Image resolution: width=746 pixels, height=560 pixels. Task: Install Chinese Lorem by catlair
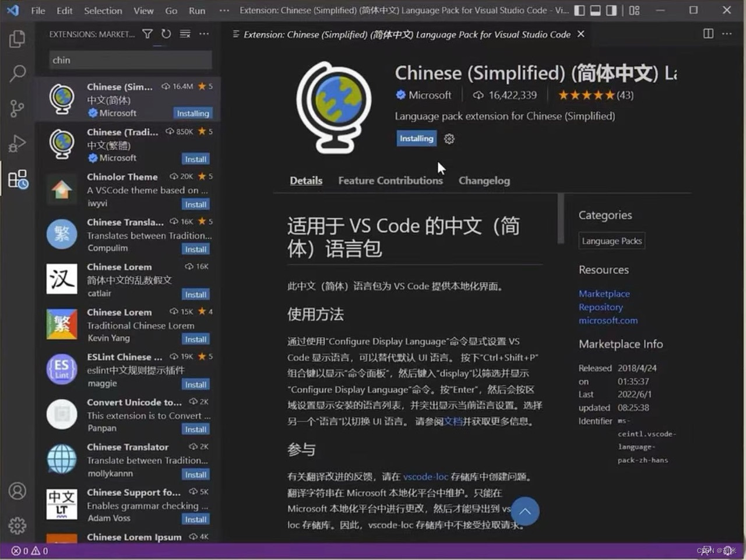click(196, 294)
